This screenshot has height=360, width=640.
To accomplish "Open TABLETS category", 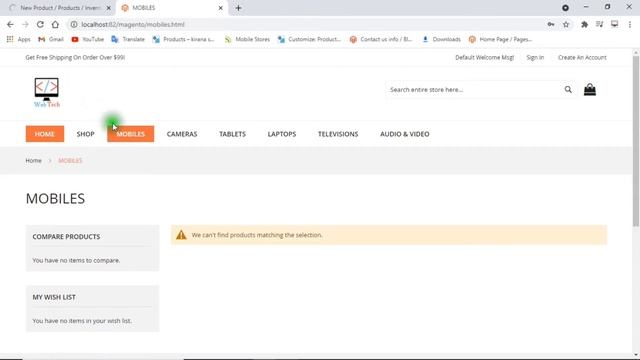I will click(232, 134).
